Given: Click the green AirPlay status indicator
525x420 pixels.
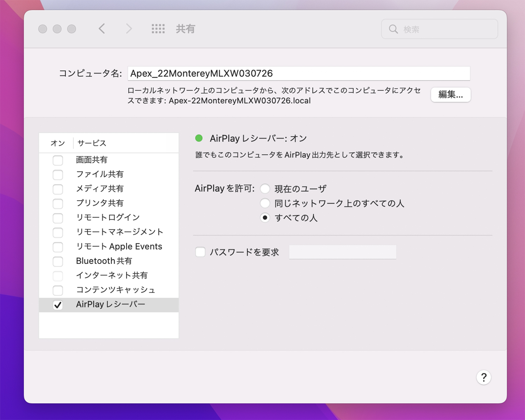Looking at the screenshot, I should point(199,138).
